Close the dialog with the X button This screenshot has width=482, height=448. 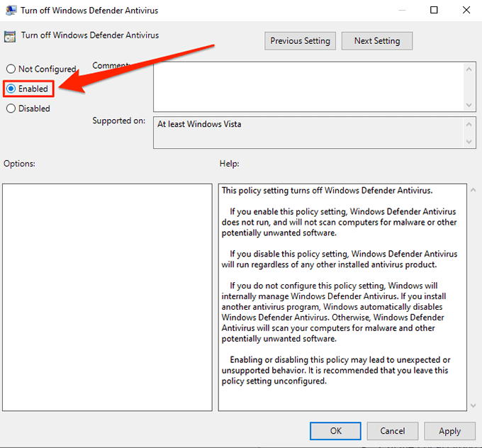[466, 10]
